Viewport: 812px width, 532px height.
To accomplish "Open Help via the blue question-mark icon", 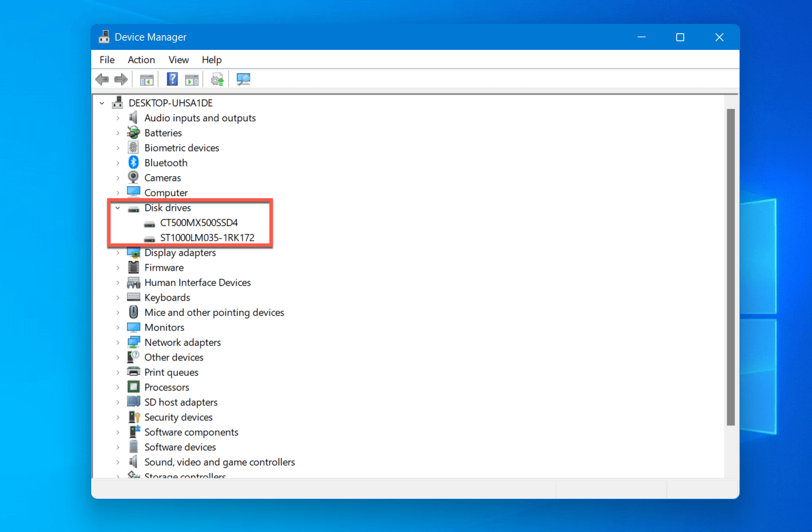I will pyautogui.click(x=172, y=80).
